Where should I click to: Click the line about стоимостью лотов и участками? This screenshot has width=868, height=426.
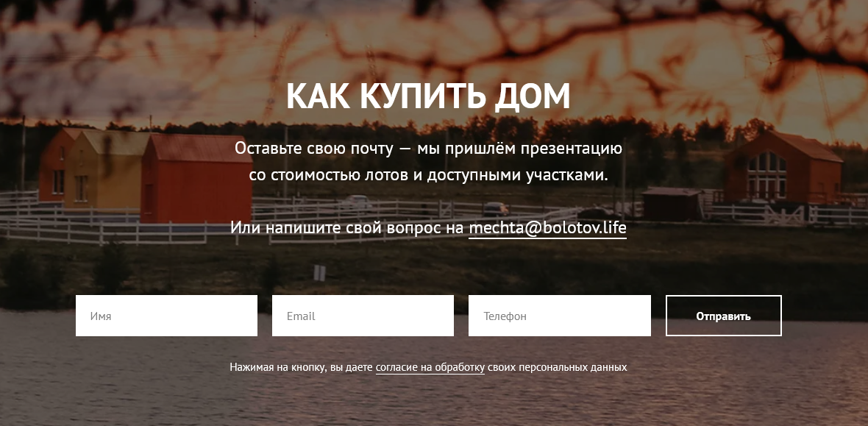[428, 175]
